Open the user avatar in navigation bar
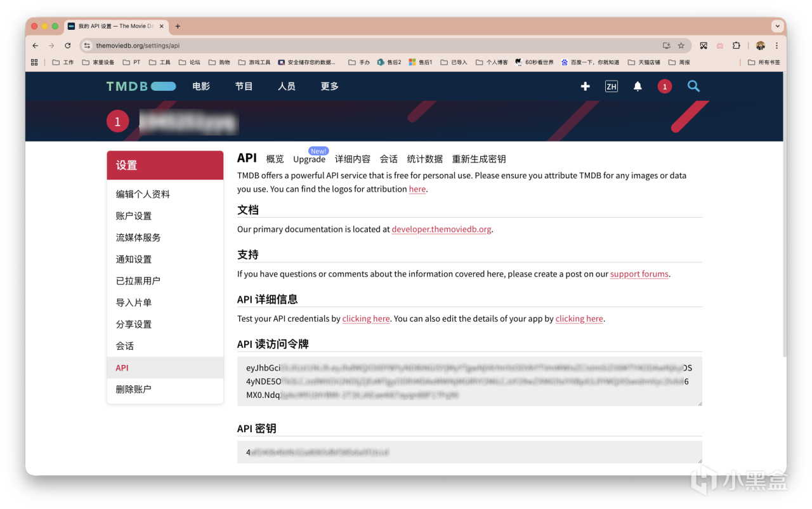The width and height of the screenshot is (812, 509). pos(664,86)
